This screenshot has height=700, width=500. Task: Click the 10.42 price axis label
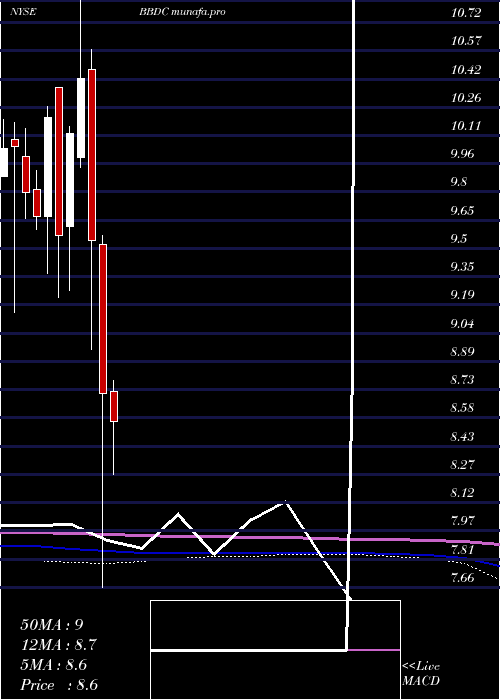coord(466,69)
